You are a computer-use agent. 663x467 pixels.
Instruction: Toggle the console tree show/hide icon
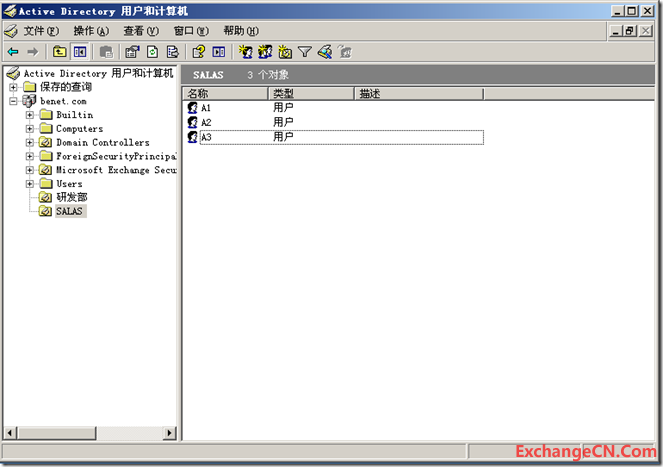tap(80, 52)
